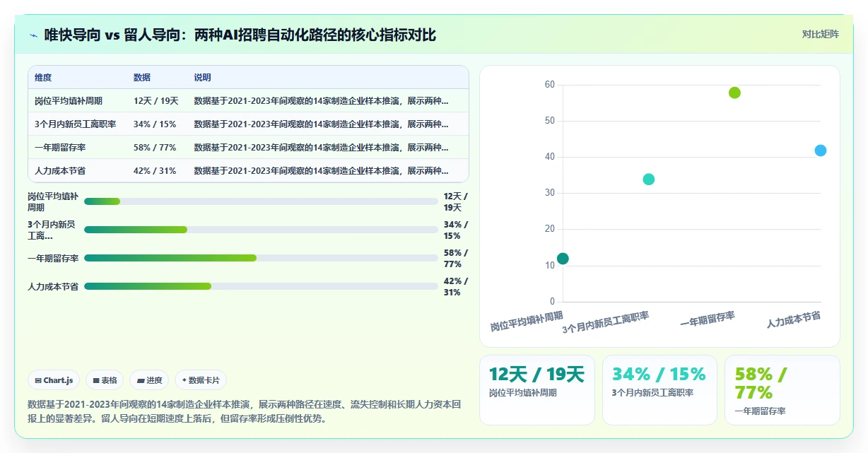
Task: Click the description row for 人力成本节省
Action: (x=322, y=171)
